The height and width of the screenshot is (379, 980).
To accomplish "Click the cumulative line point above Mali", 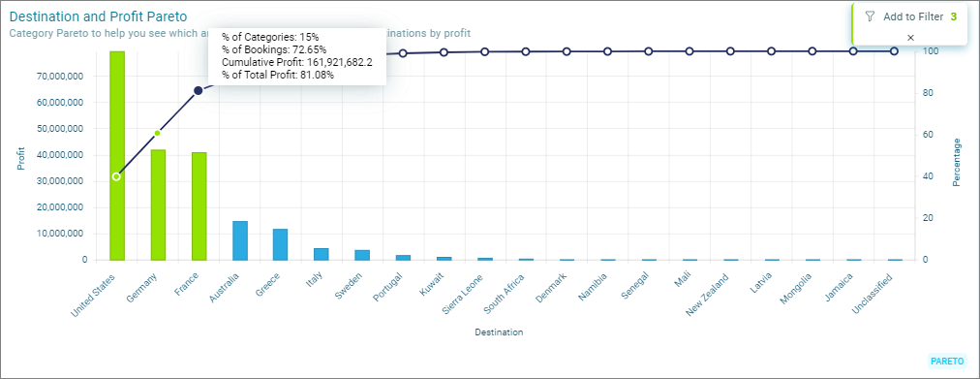I will [689, 51].
